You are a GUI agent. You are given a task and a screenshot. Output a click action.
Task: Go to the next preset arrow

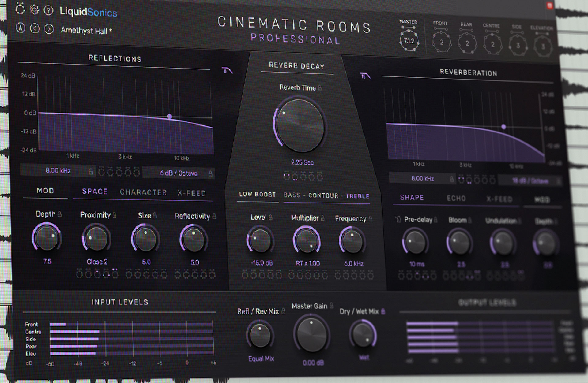(49, 29)
